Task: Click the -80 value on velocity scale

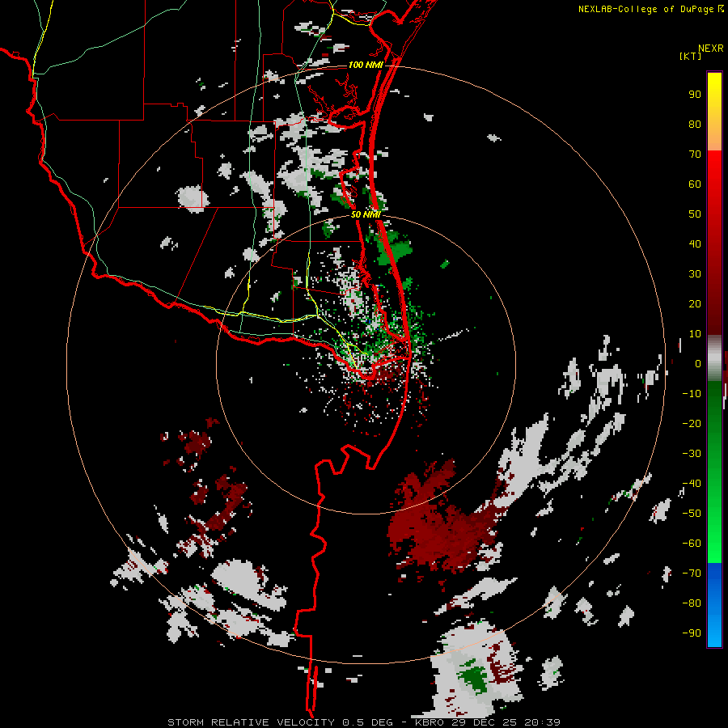Action: click(692, 603)
